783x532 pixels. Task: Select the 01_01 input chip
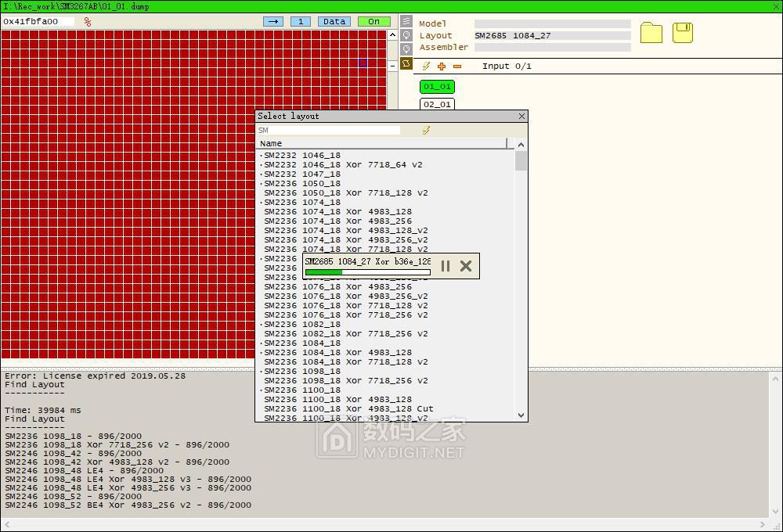click(x=437, y=87)
